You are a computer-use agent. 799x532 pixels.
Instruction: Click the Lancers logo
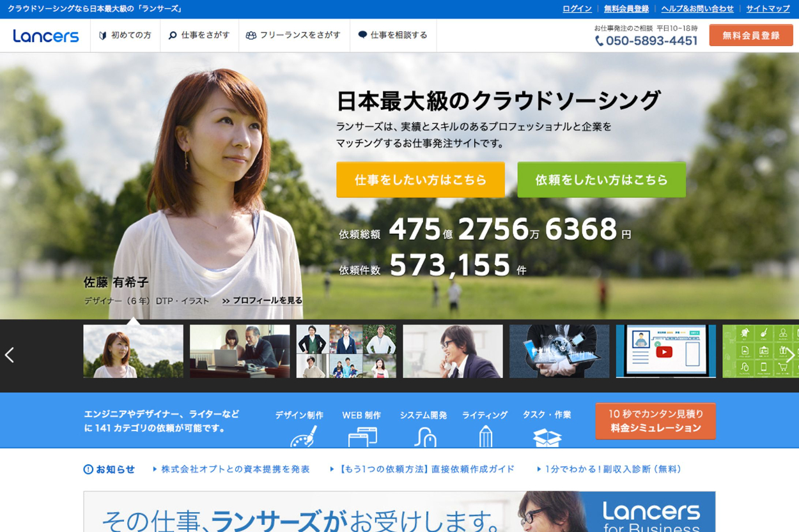(x=46, y=36)
